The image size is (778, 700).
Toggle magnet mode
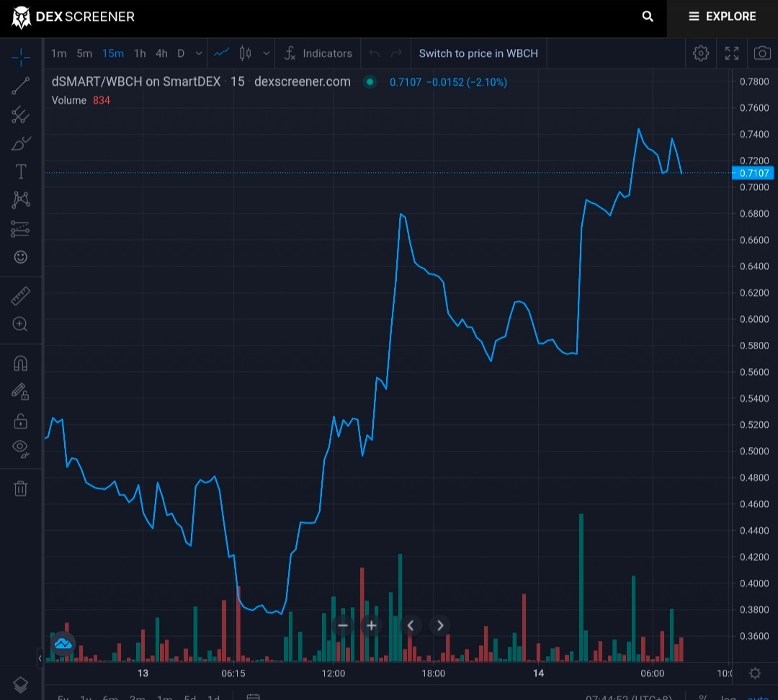tap(21, 364)
